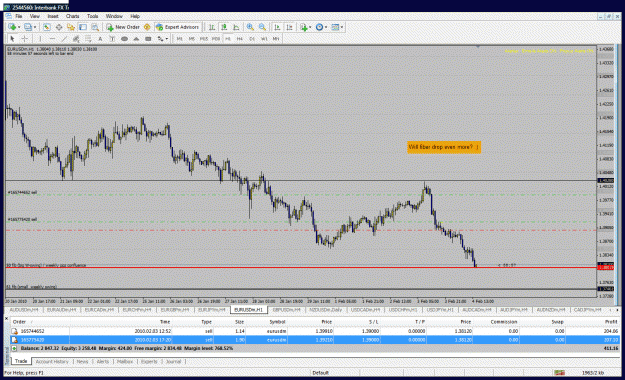Switch to the GBPUSDm,H4 chart tab
This screenshot has width=625, height=380.
pyautogui.click(x=286, y=310)
